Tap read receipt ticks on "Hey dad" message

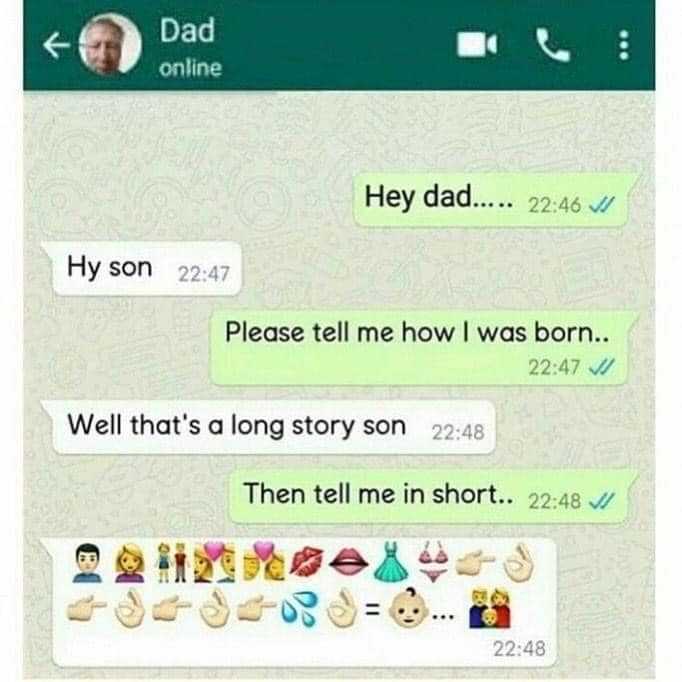pyautogui.click(x=602, y=204)
